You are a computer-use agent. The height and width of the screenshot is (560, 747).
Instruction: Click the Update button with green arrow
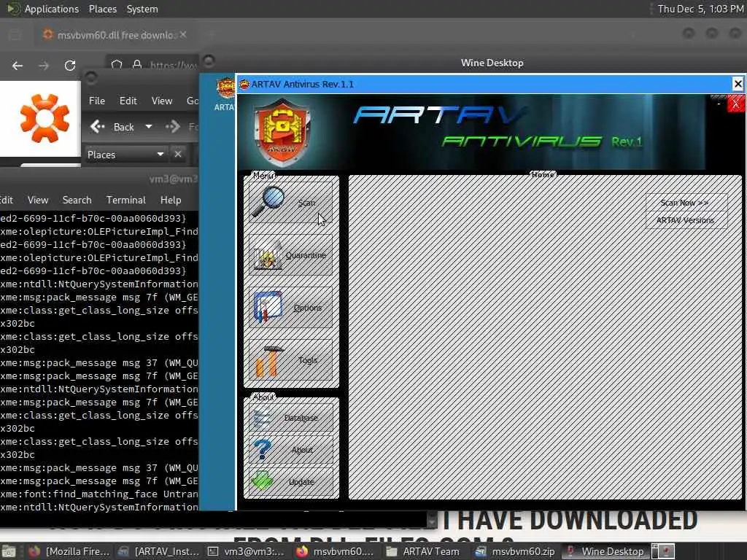pyautogui.click(x=290, y=481)
